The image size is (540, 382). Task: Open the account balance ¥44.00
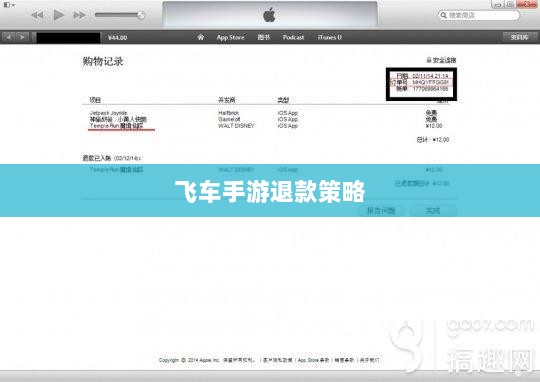(x=117, y=38)
